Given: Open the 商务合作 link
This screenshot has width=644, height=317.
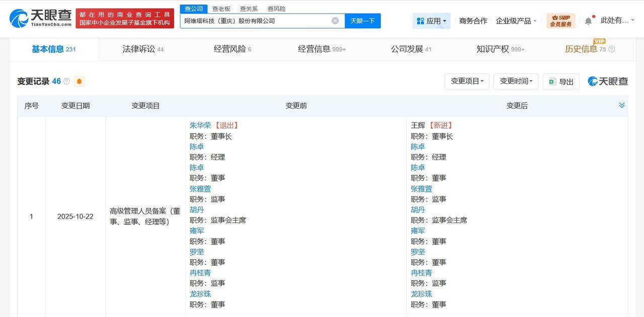Looking at the screenshot, I should [473, 21].
